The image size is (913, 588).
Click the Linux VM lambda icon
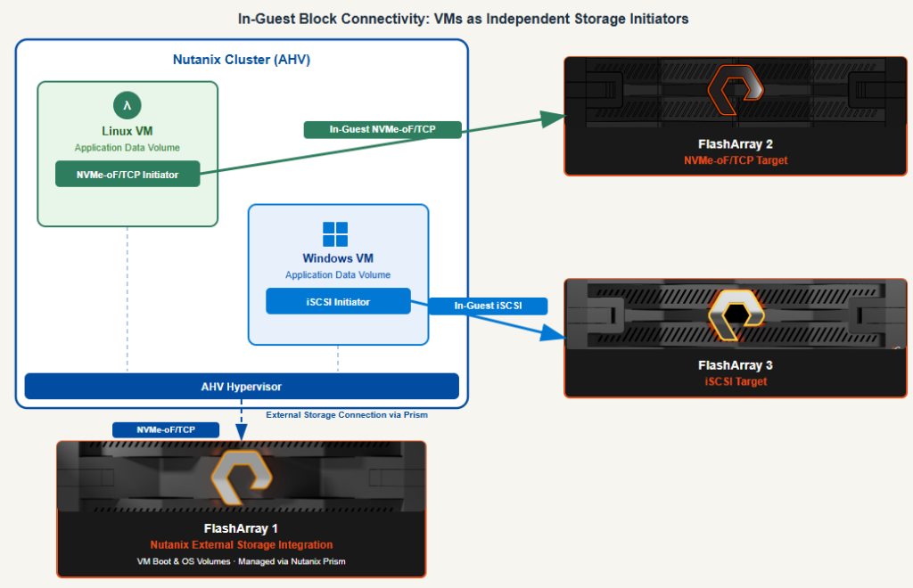127,105
